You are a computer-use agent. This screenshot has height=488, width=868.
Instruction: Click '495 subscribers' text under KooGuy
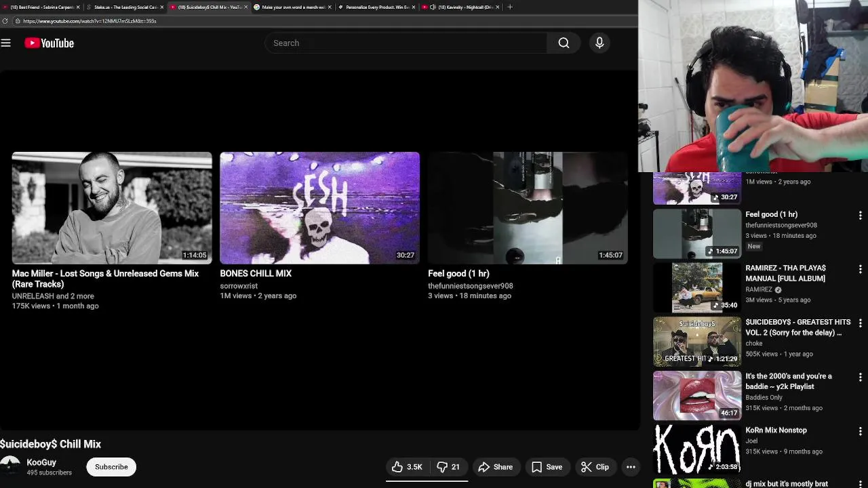49,472
